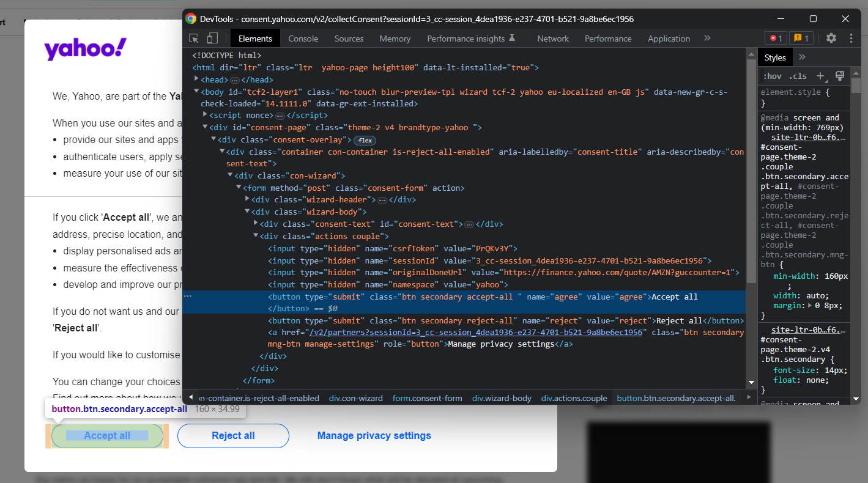Add a new style rule with plus icon
The height and width of the screenshot is (483, 868).
coord(820,76)
